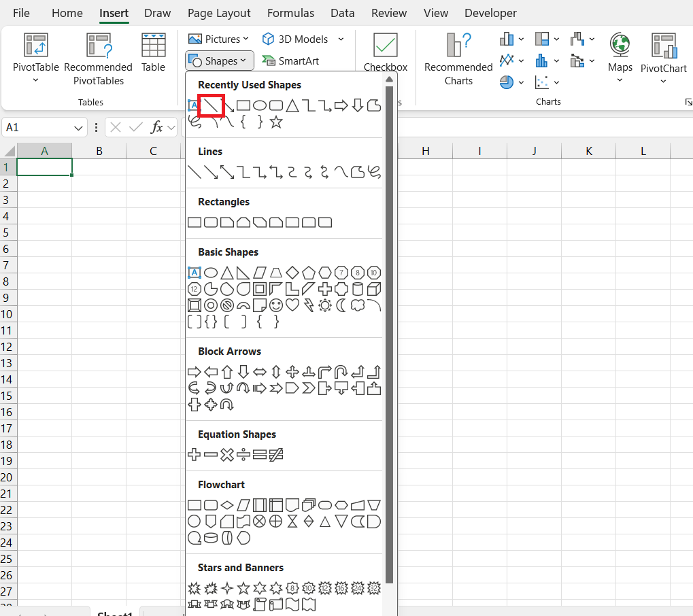Select the cylinder shape in Basic Shapes
The height and width of the screenshot is (616, 693).
[358, 289]
